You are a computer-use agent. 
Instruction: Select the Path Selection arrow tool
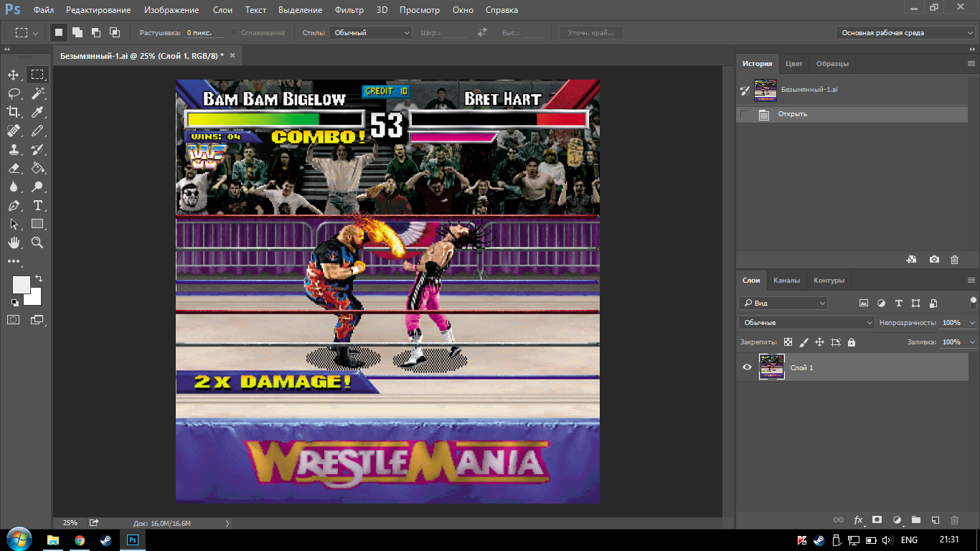coord(14,224)
